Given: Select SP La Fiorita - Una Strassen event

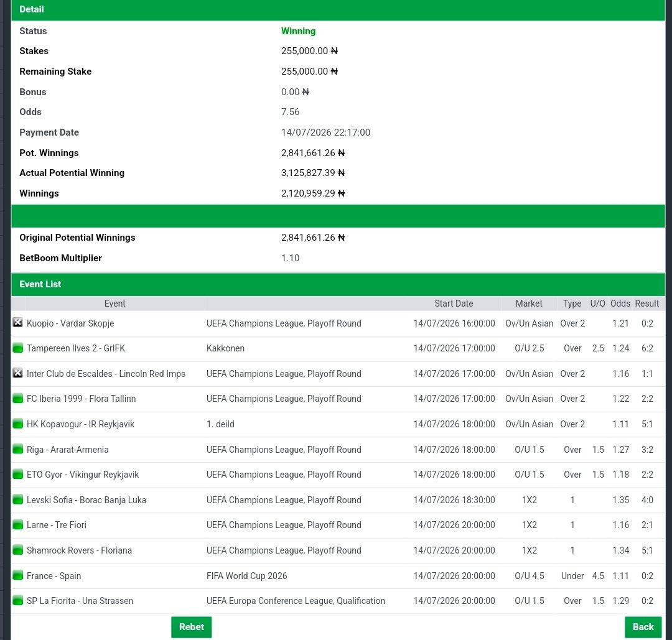Looking at the screenshot, I should pyautogui.click(x=80, y=601).
